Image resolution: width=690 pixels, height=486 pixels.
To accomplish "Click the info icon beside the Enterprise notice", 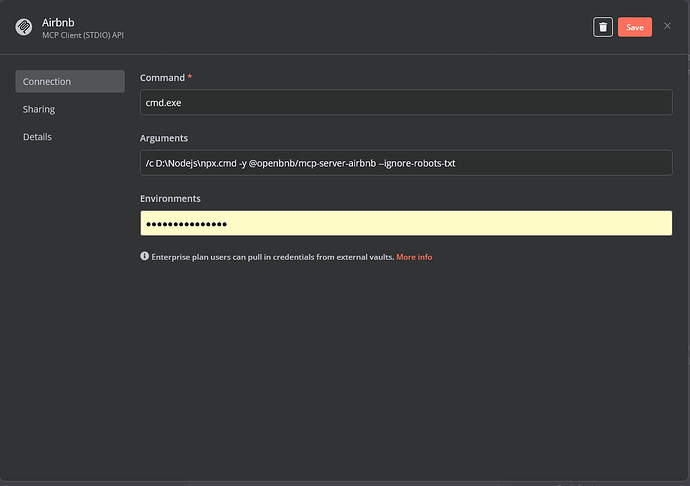I will pyautogui.click(x=145, y=257).
